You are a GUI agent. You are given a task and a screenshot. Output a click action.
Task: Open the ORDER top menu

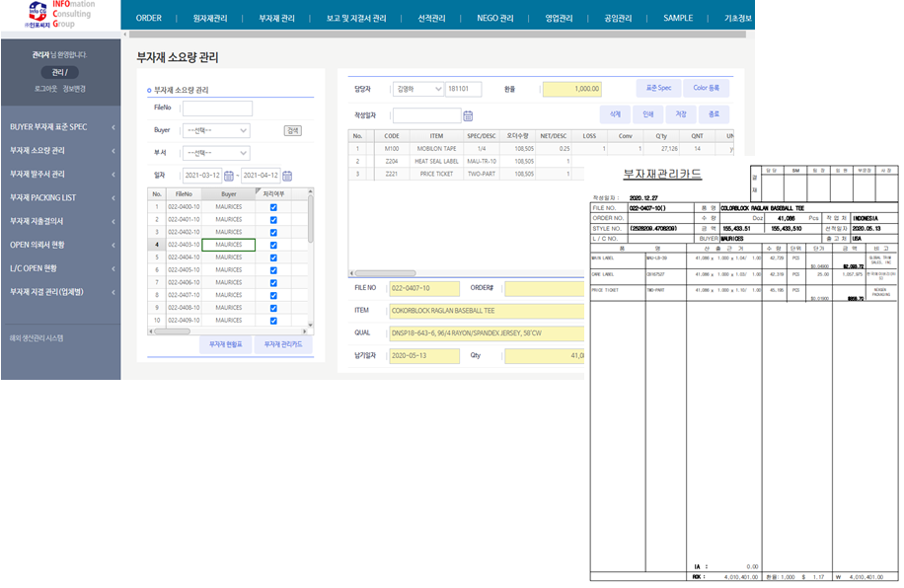(149, 18)
